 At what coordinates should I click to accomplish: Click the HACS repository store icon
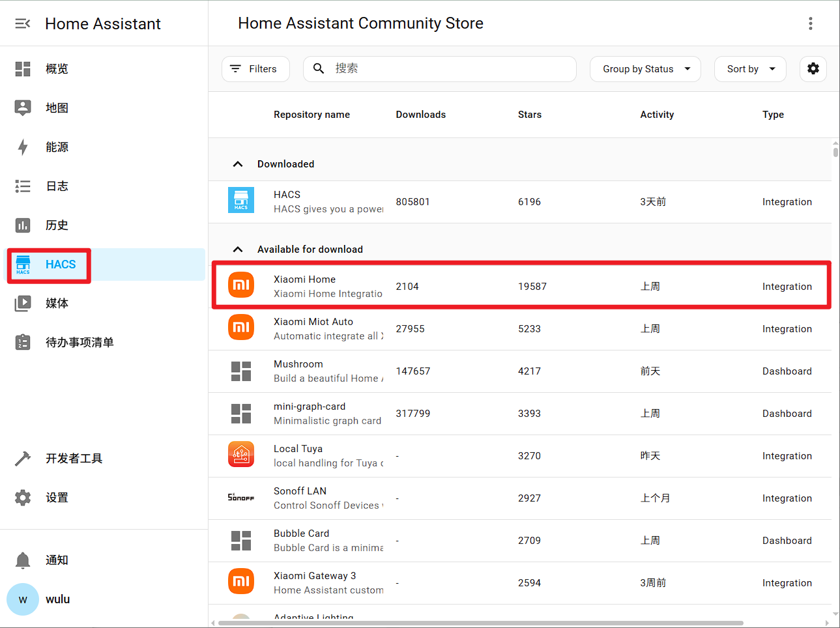click(241, 201)
